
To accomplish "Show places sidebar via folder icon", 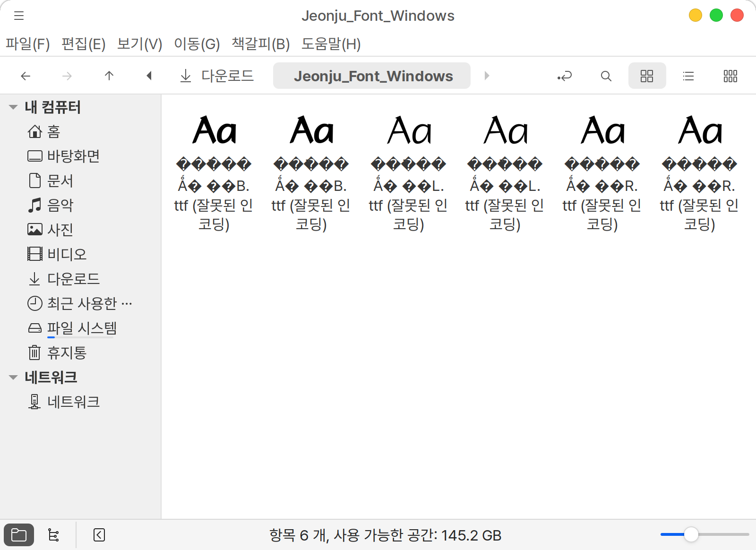I will tap(19, 535).
